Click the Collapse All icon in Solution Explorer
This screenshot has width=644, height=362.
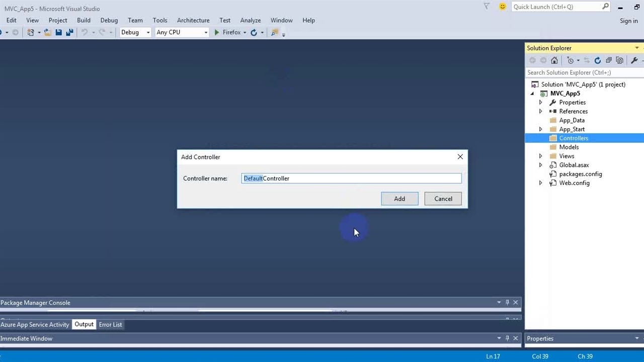pos(608,60)
